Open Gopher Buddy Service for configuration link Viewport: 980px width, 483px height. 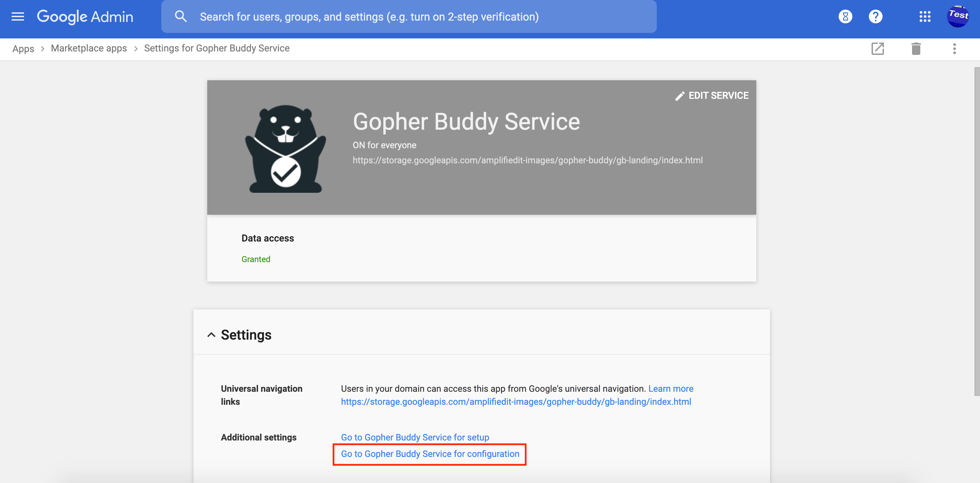[x=430, y=454]
